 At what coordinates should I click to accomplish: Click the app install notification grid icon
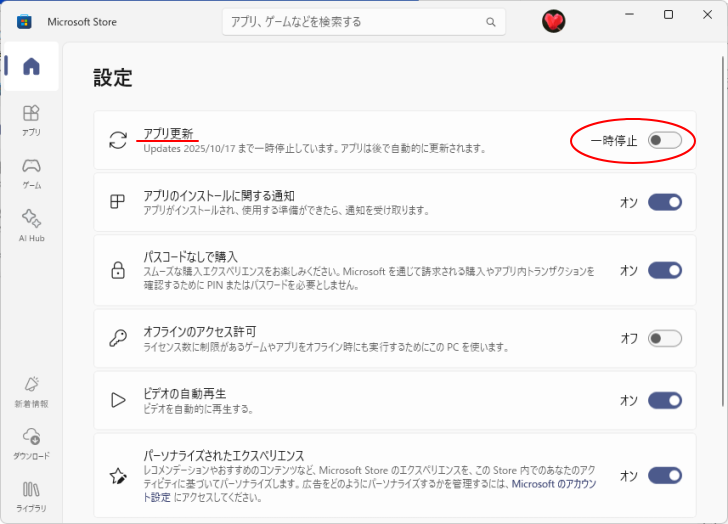click(117, 201)
